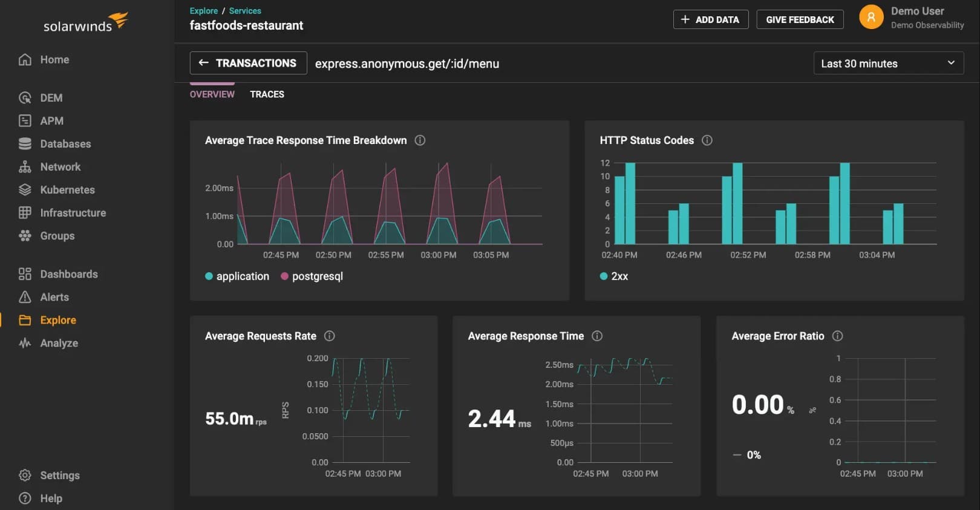Screen dimensions: 980x510
Task: Click the Kubernetes layers icon
Action: 25,189
